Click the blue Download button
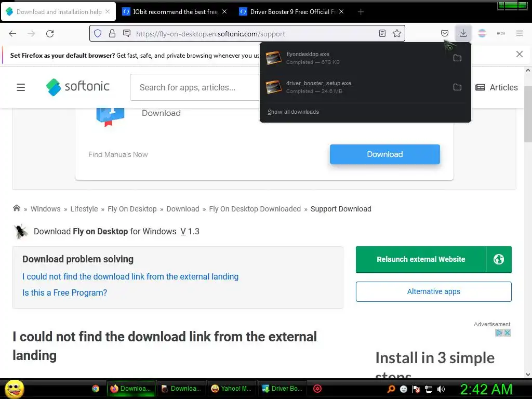This screenshot has width=532, height=399. coord(385,154)
